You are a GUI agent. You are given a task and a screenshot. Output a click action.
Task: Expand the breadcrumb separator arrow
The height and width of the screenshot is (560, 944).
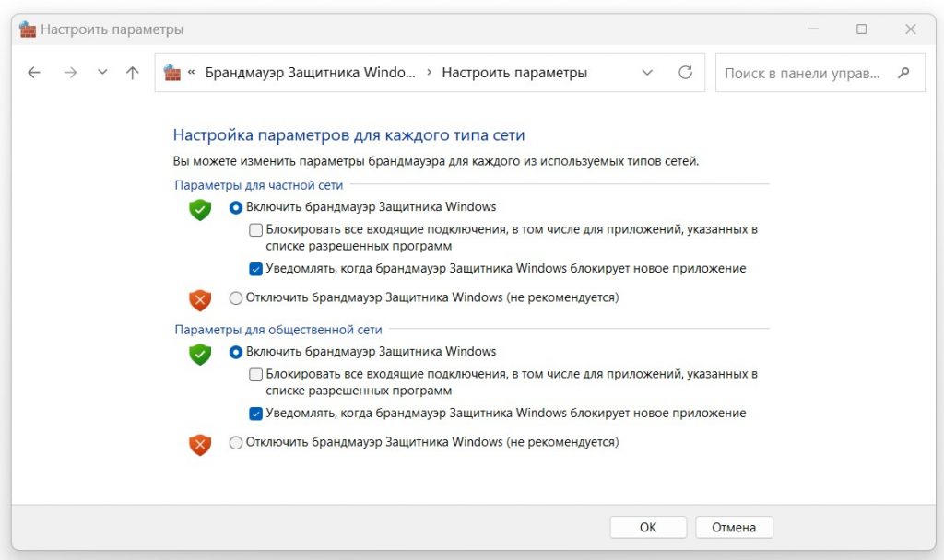pyautogui.click(x=430, y=73)
